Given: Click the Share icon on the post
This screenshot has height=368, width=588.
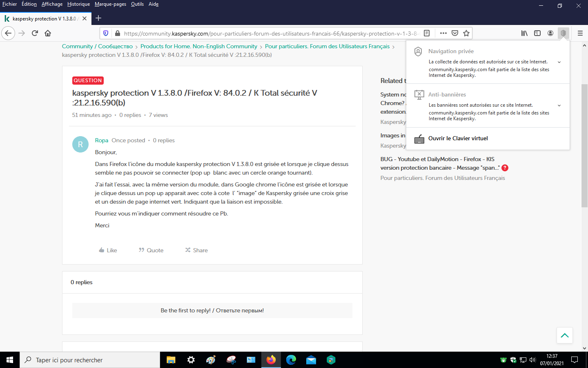Looking at the screenshot, I should tap(188, 250).
